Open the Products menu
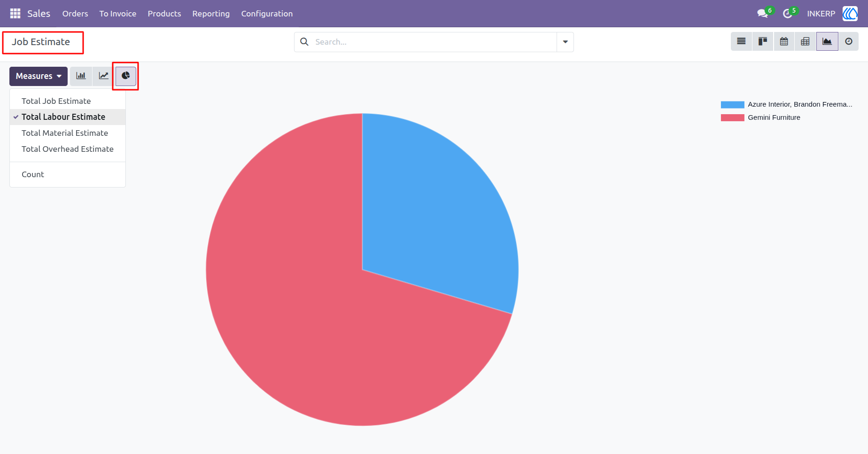 tap(164, 14)
